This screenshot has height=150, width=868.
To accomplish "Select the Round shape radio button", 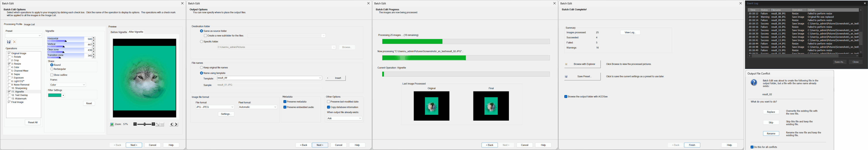I will click(52, 65).
